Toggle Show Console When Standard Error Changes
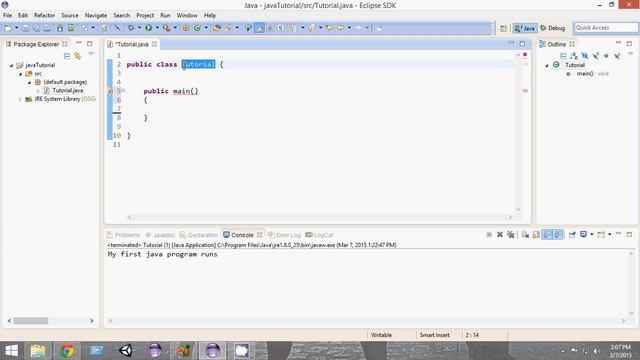Viewport: 640px width, 360px height. coord(558,235)
